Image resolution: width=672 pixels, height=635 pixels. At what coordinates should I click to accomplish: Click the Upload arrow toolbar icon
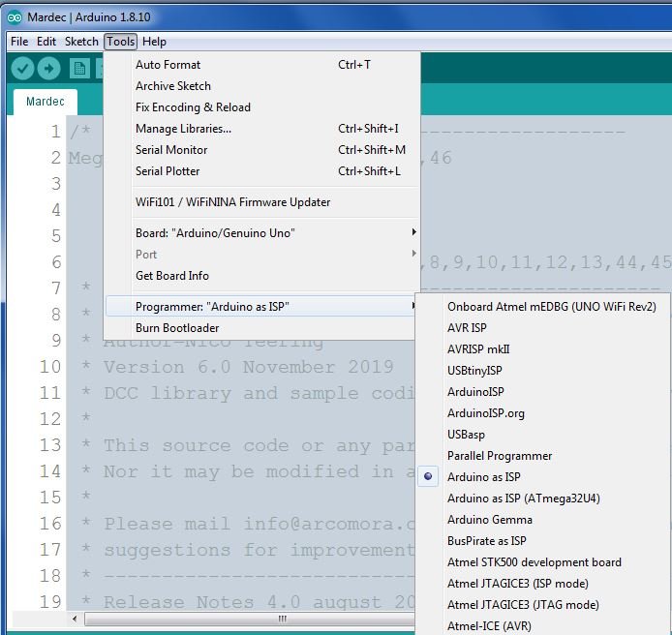click(x=48, y=69)
